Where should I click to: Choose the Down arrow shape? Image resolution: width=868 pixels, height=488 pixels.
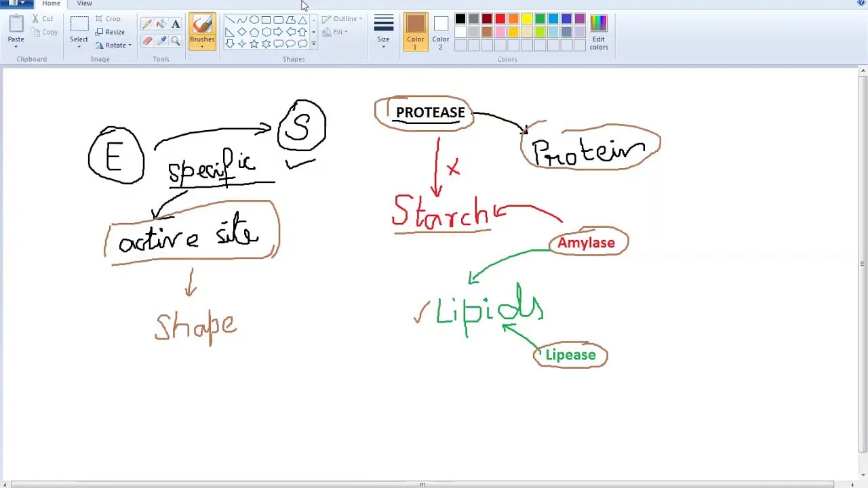pos(230,43)
